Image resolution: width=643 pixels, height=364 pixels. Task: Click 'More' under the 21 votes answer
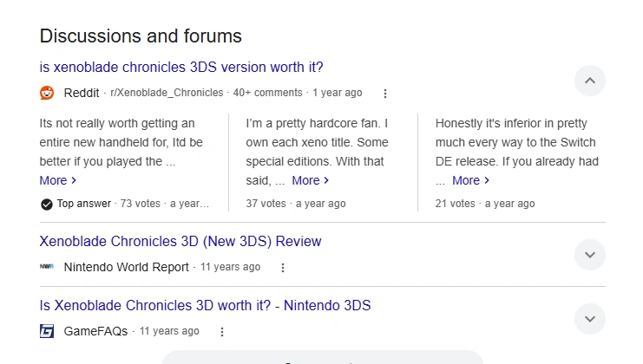(x=471, y=180)
